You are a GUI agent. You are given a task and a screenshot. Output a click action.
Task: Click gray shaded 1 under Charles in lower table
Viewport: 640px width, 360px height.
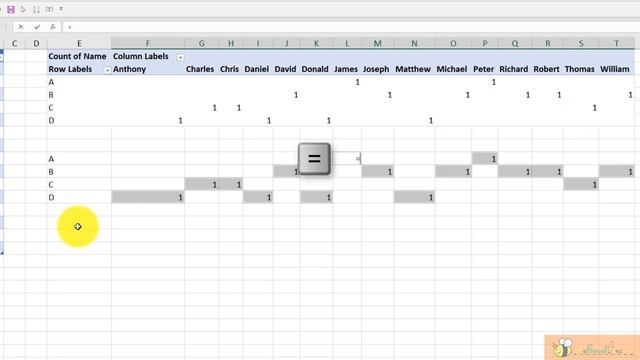tap(202, 184)
